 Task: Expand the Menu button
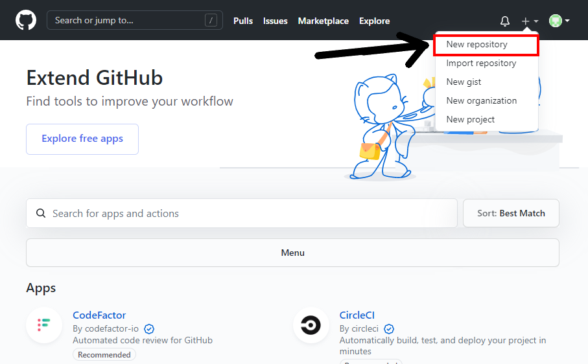tap(292, 253)
